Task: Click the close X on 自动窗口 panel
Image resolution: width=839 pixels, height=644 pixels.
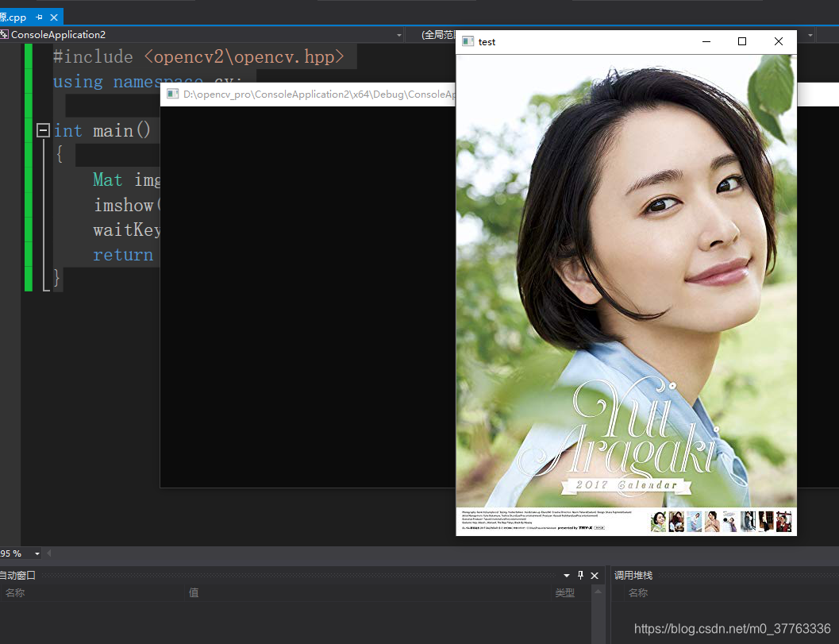Action: click(594, 575)
